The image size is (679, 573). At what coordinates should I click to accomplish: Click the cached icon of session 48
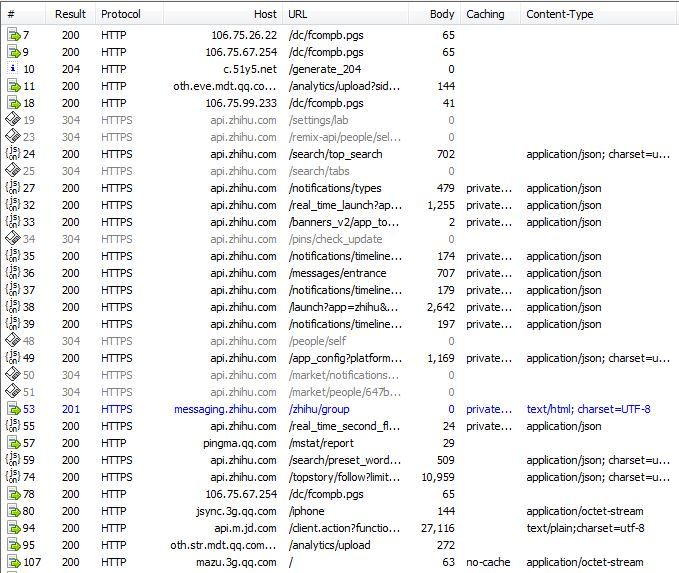click(x=13, y=341)
